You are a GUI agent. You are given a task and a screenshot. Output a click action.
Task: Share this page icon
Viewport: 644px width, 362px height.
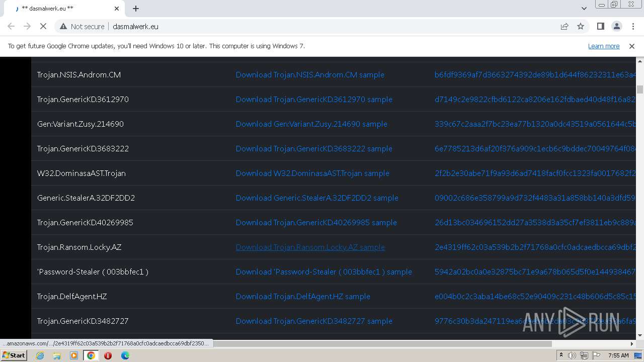[565, 26]
